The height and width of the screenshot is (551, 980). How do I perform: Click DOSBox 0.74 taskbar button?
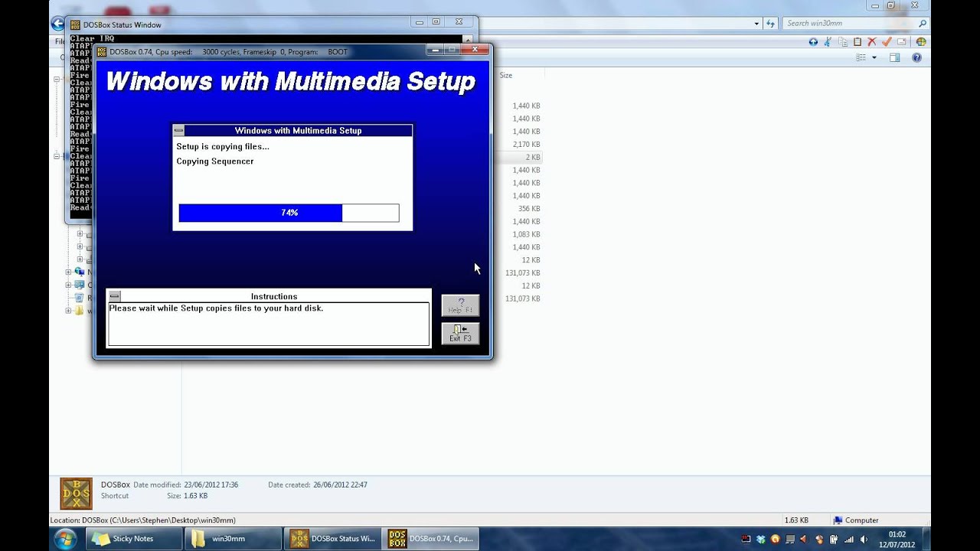pos(431,539)
